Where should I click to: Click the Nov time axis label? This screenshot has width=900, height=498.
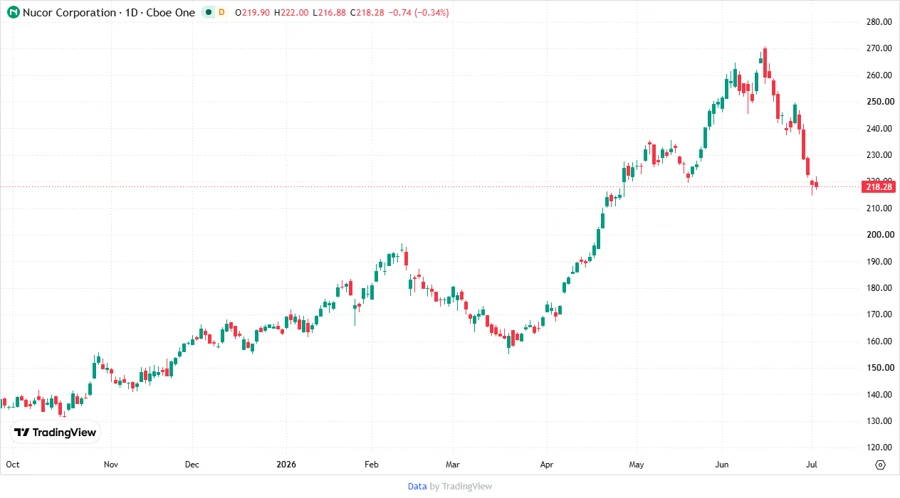(x=111, y=464)
